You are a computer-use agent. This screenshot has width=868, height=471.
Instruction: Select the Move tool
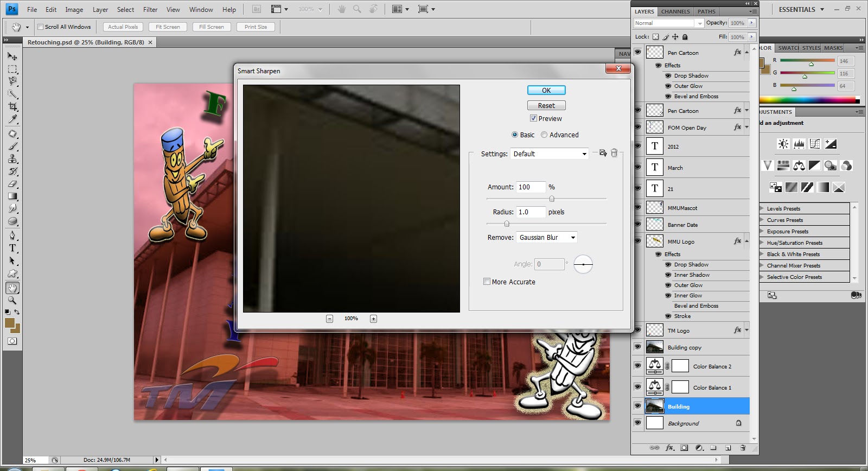tap(12, 56)
